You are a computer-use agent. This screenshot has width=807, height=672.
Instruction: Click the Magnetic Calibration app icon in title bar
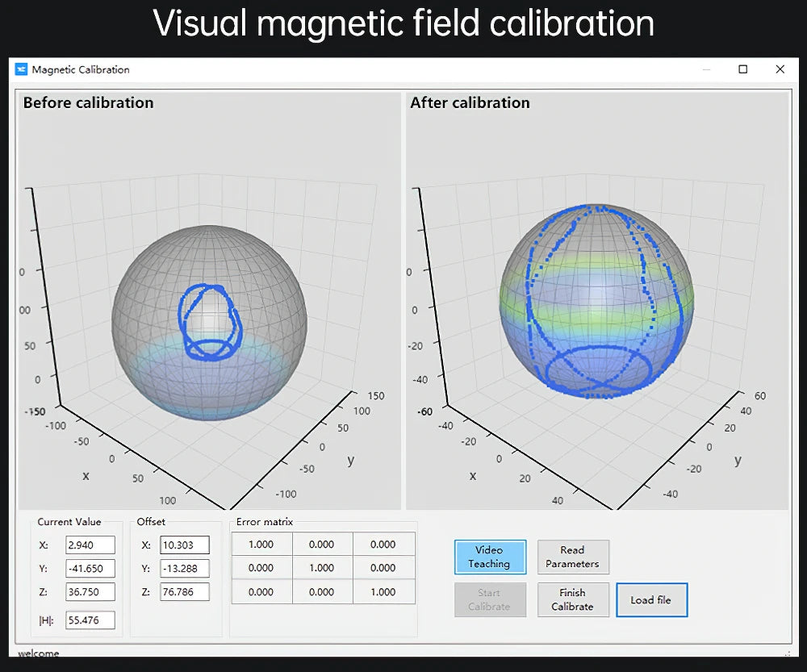pos(22,69)
